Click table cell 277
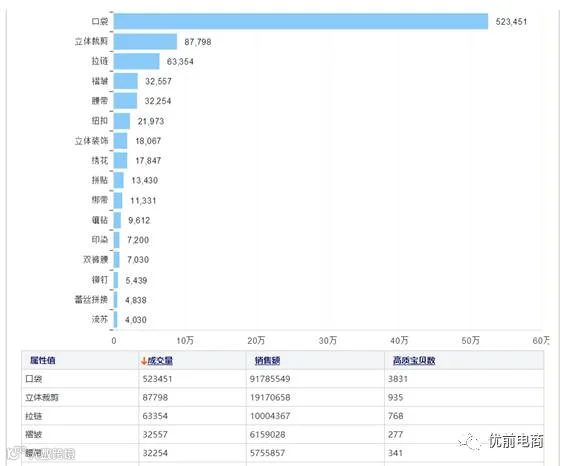The image size is (561, 466). (396, 435)
